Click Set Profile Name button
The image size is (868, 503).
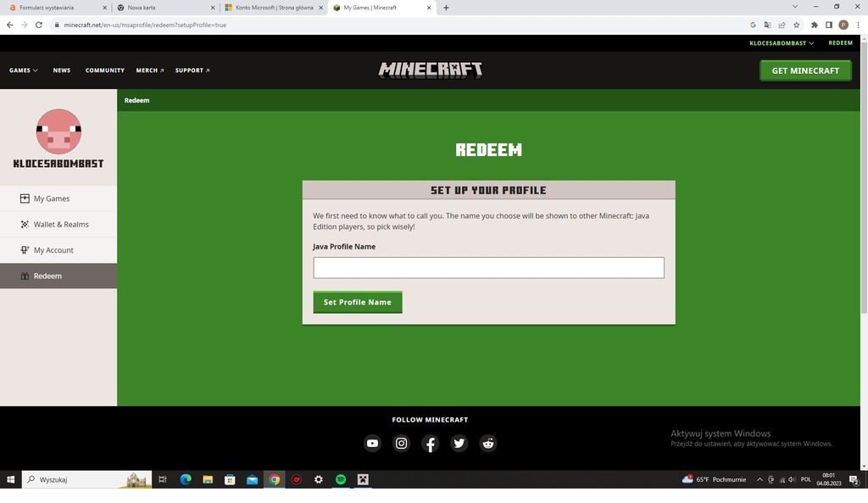point(358,302)
